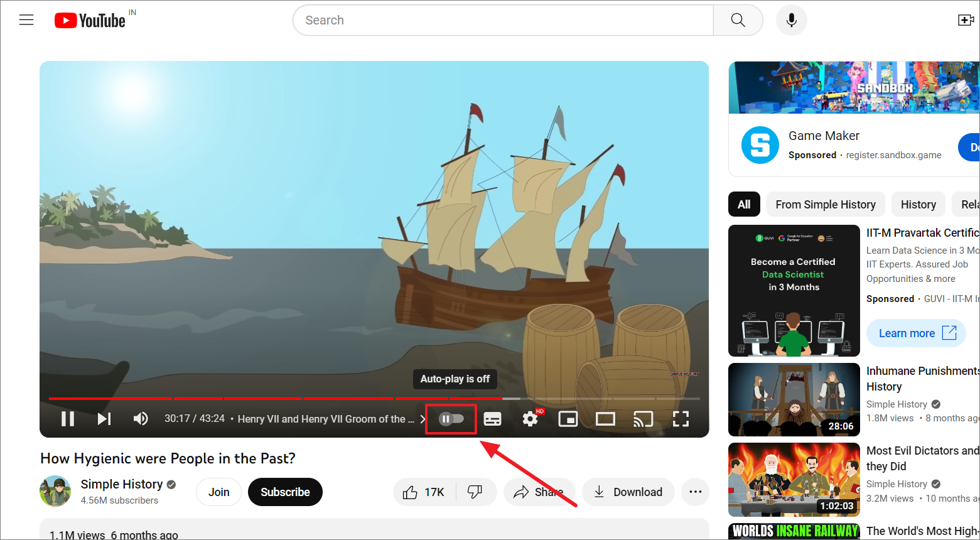Viewport: 980px width, 540px height.
Task: Download the video
Action: click(628, 492)
